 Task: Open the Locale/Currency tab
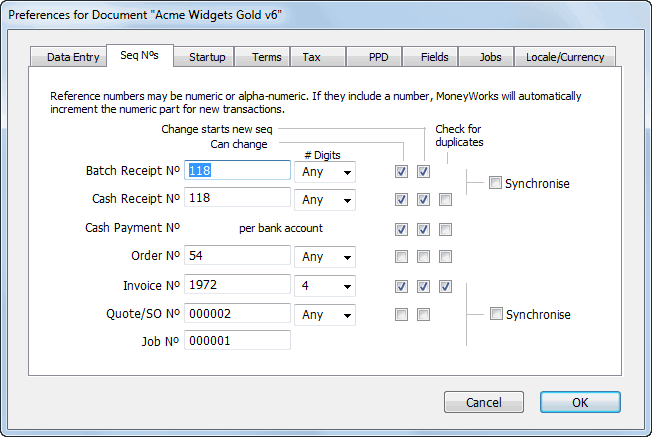[565, 57]
